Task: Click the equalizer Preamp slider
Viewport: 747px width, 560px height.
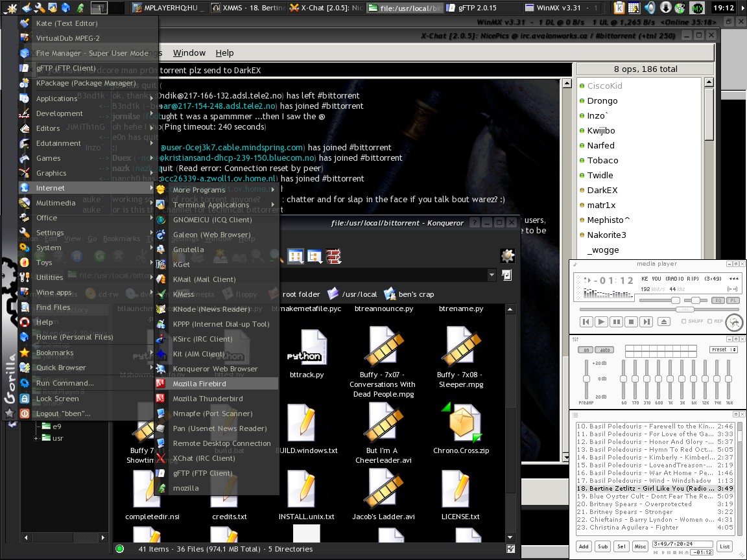Action: [586, 379]
